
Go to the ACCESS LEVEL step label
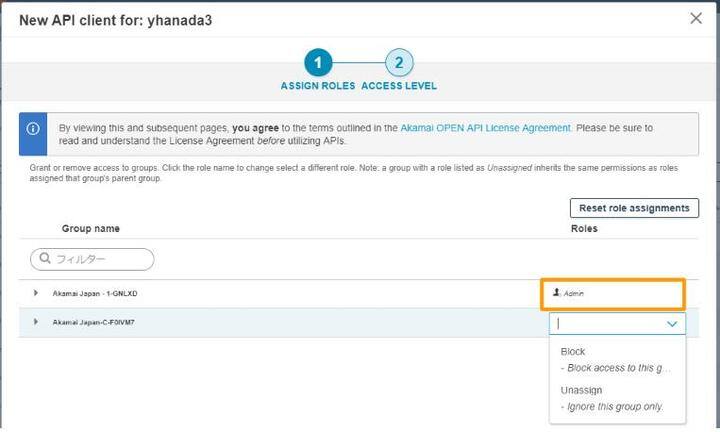click(x=399, y=86)
